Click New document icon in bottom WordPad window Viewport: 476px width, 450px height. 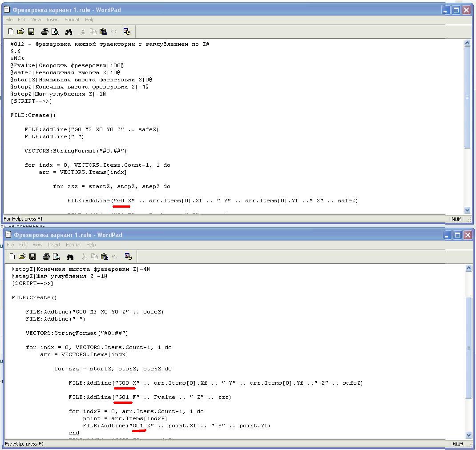pyautogui.click(x=12, y=257)
